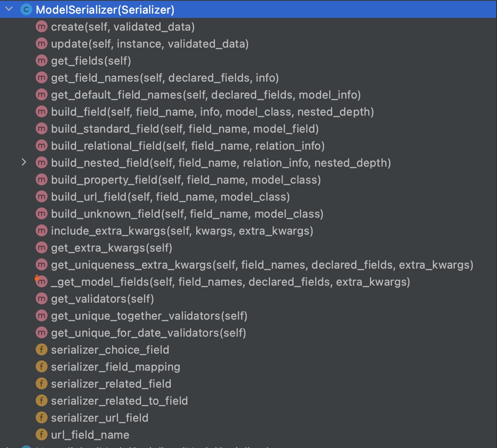Screen dimensions: 497x448
Task: Click the override marker on _get_model_fields
Action: [x=37, y=278]
